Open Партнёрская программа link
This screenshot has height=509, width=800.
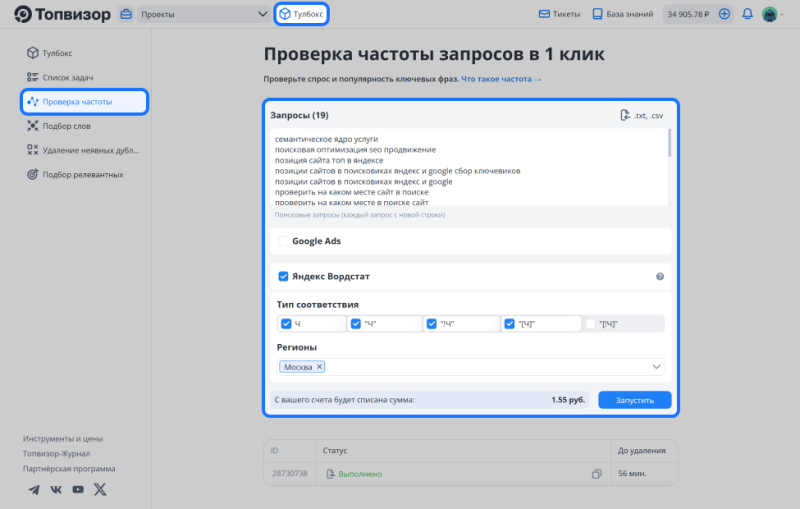pos(69,469)
